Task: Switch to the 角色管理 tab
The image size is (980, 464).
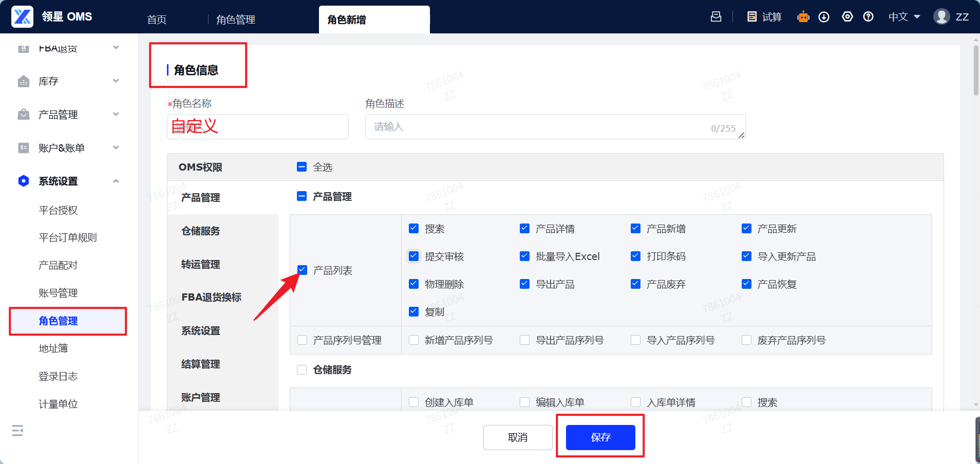Action: [236, 20]
